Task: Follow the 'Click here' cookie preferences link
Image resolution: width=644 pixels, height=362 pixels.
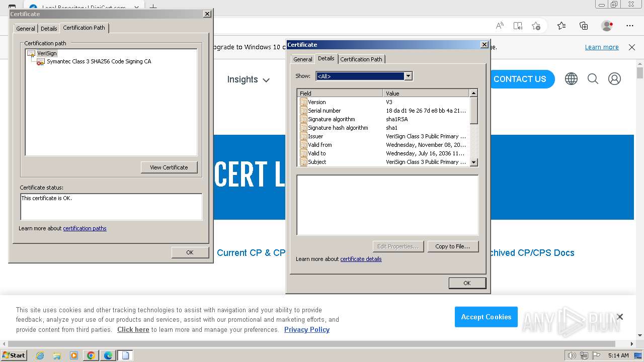Action: (x=133, y=330)
